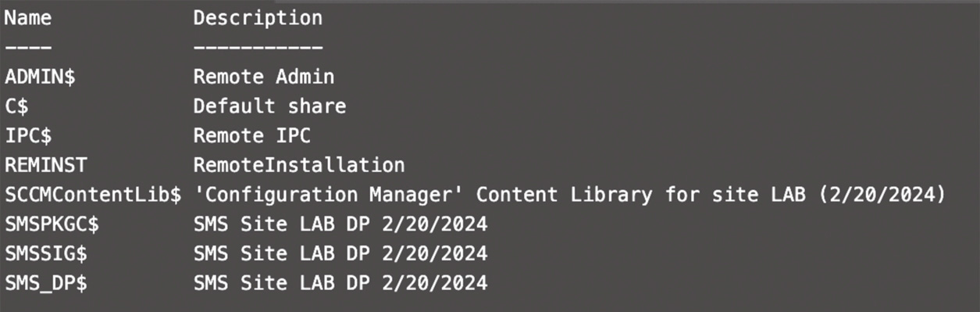
Task: Click the Name column header
Action: 28,17
